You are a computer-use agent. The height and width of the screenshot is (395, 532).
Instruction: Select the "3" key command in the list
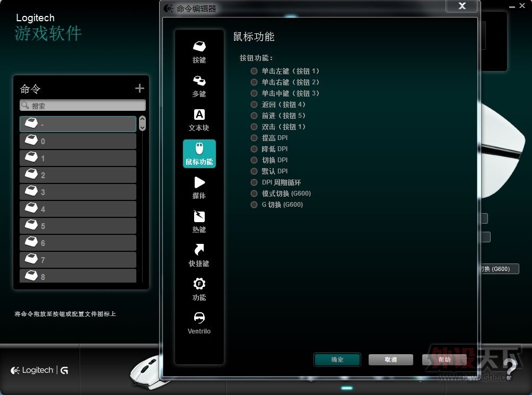pos(78,192)
